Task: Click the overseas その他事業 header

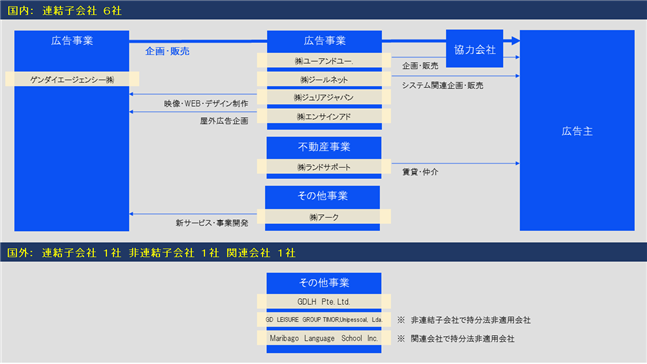Action: pyautogui.click(x=324, y=283)
